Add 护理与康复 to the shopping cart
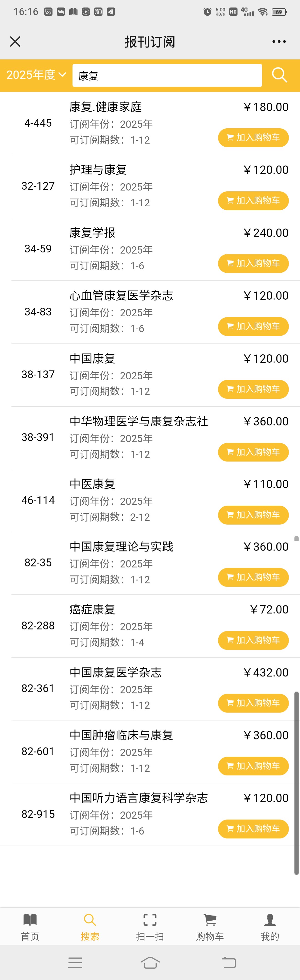The image size is (300, 980). [x=253, y=200]
